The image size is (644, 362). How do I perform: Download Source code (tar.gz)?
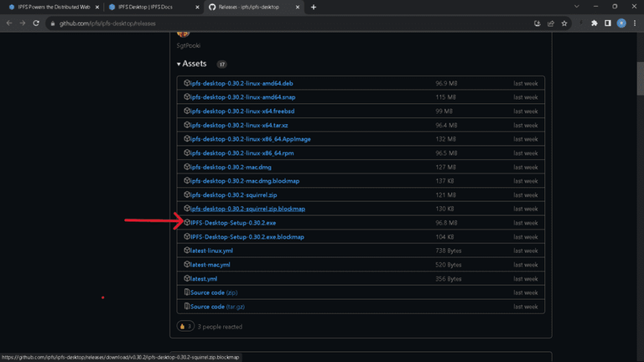(218, 307)
